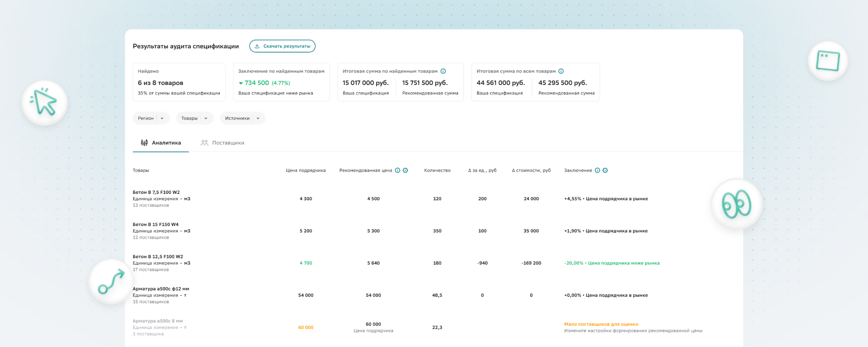Select product Бетон В 15 F150 W4
The image size is (868, 347).
(x=156, y=225)
